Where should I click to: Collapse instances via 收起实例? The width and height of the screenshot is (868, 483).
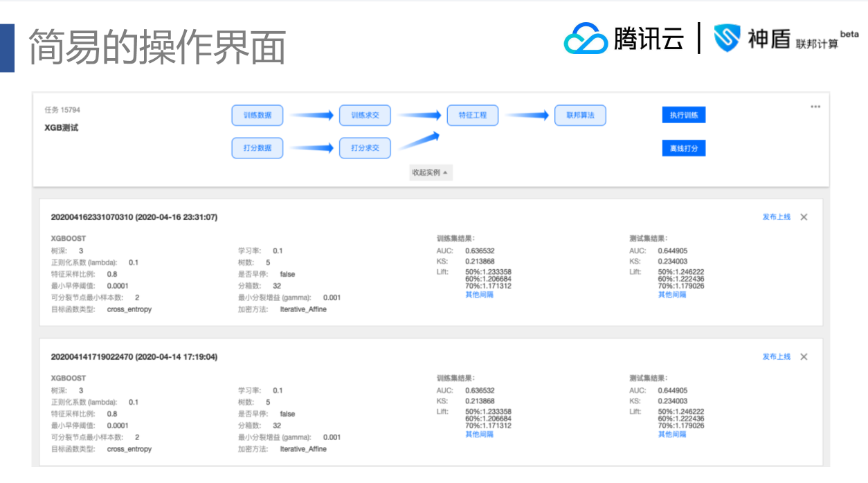pyautogui.click(x=430, y=171)
